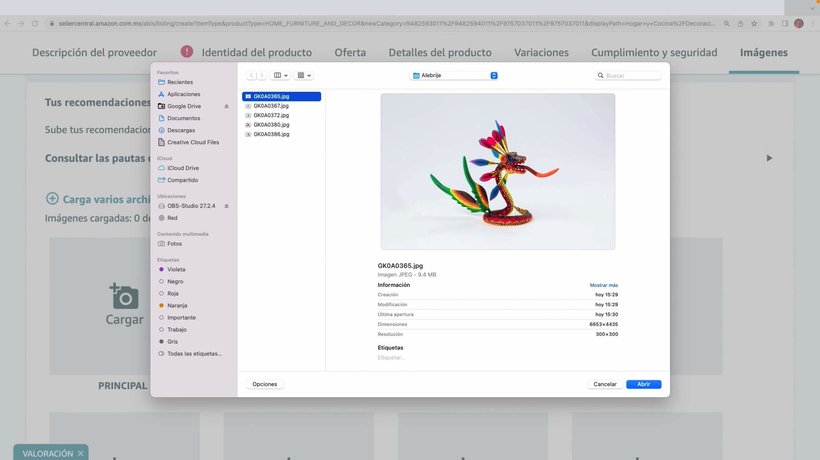Open the column view options dropdown
Screen dimensions: 820x460
[281, 75]
